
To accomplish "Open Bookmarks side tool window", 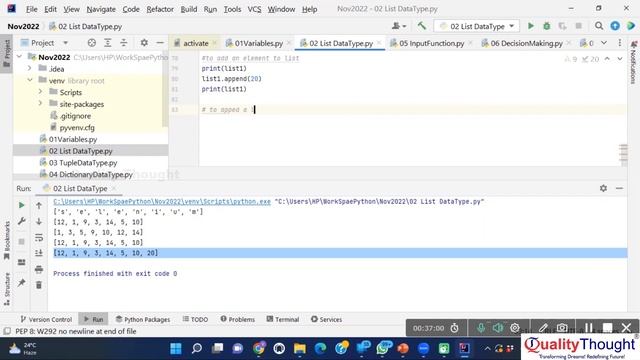I will click(6, 241).
